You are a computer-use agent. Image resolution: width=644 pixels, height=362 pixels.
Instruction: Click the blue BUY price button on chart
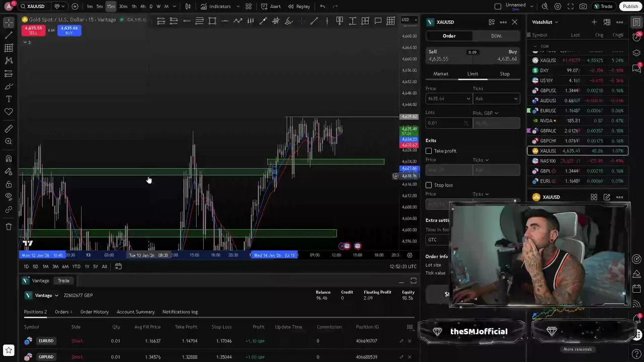click(69, 30)
